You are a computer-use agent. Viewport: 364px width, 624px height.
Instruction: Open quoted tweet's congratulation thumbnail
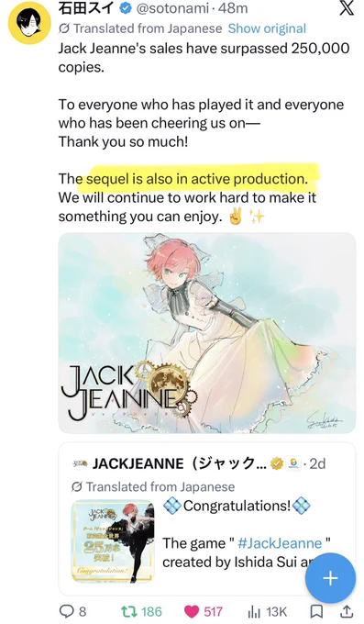click(x=113, y=541)
